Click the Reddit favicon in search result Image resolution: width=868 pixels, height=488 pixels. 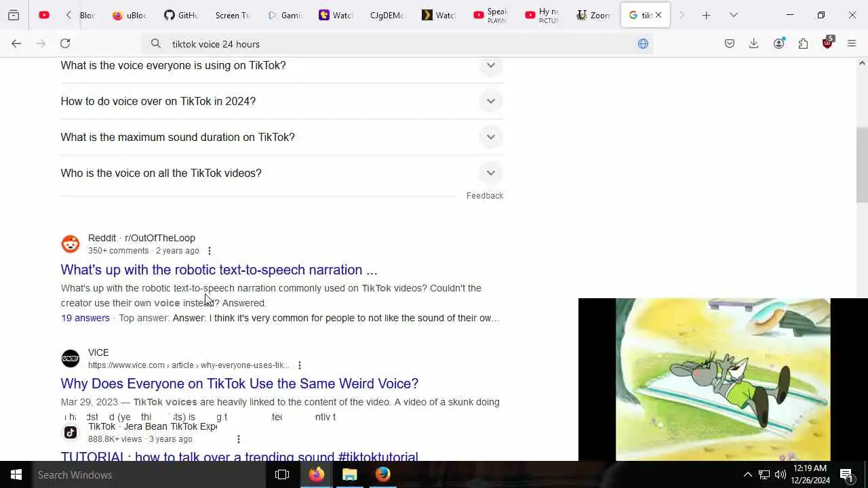71,244
